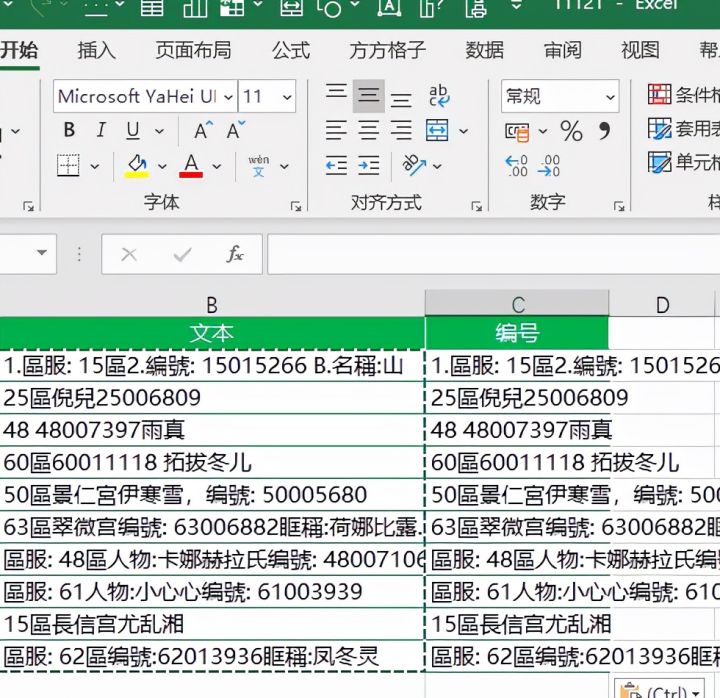Open paste options Ctrl button
Viewport: 720px width, 698px height.
click(x=659, y=688)
